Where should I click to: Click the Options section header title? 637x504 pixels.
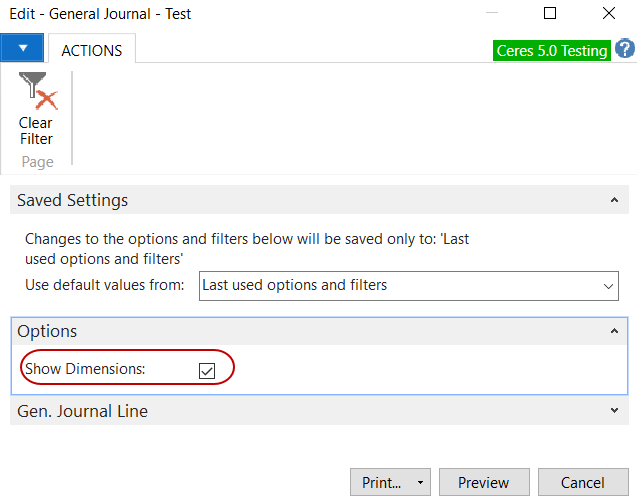[x=47, y=331]
